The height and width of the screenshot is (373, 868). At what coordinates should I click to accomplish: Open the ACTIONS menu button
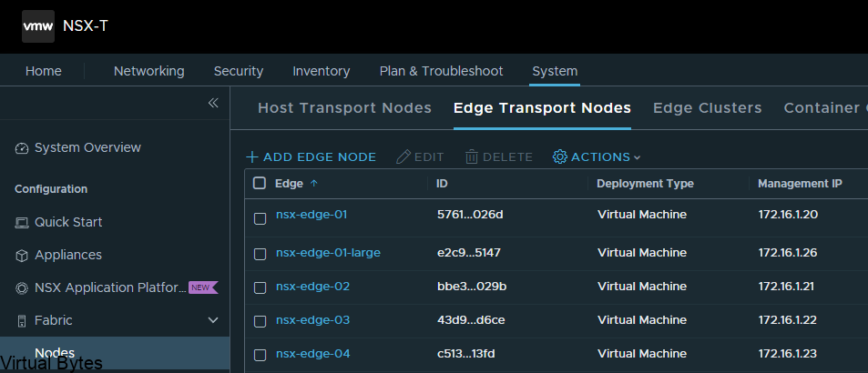597,157
